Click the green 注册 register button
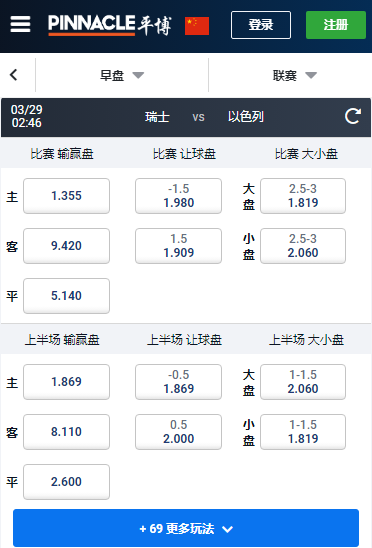 coord(336,25)
